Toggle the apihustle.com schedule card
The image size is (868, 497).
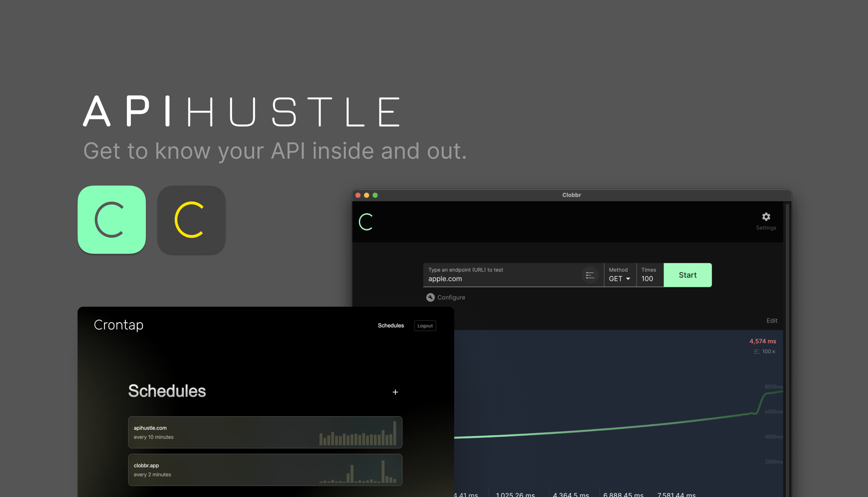[265, 432]
